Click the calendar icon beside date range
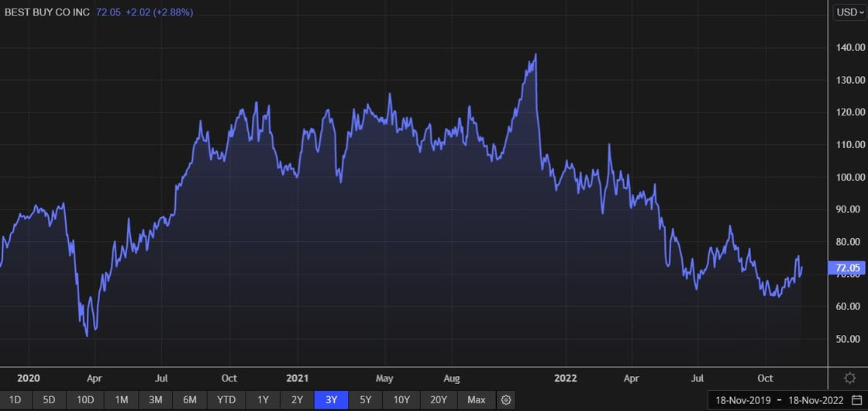 tap(856, 400)
